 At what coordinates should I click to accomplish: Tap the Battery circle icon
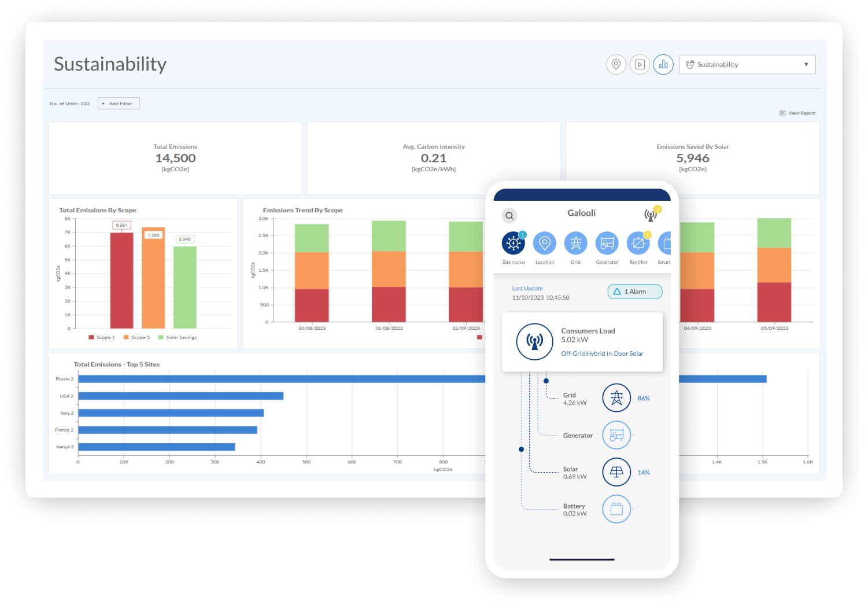point(616,509)
